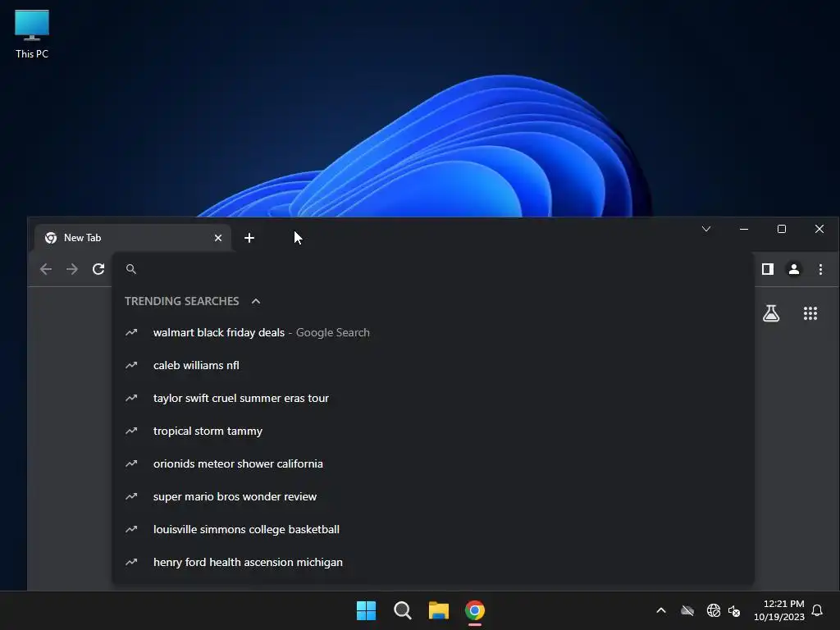Reload the page

98,269
